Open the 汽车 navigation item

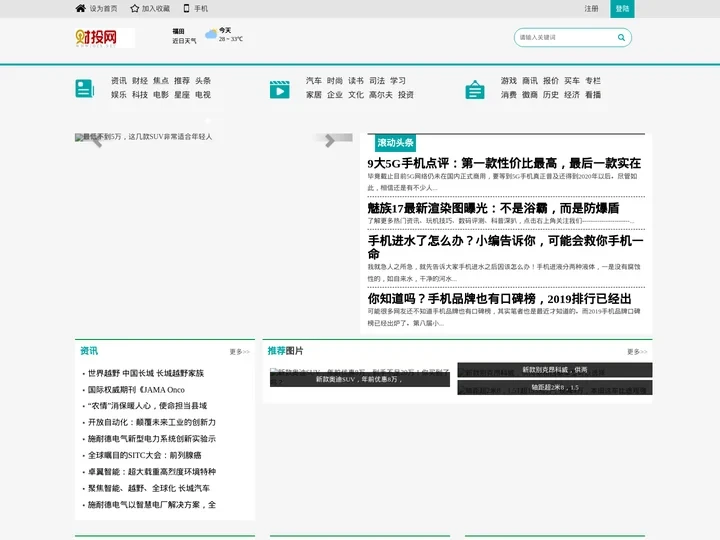click(314, 81)
